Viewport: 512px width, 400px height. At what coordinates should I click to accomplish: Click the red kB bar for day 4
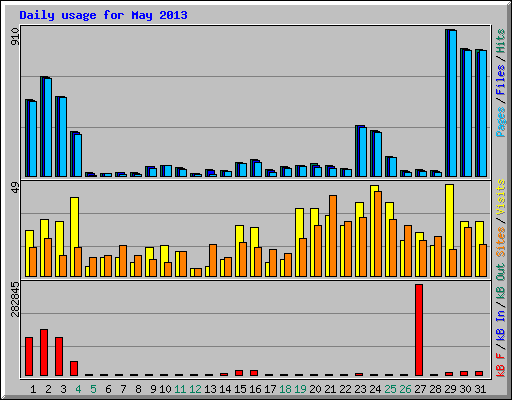[74, 368]
